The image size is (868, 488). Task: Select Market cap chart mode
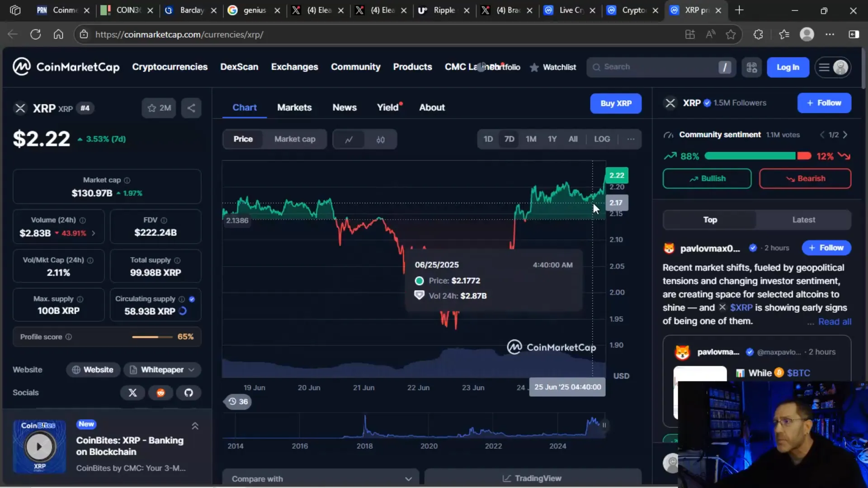tap(295, 139)
